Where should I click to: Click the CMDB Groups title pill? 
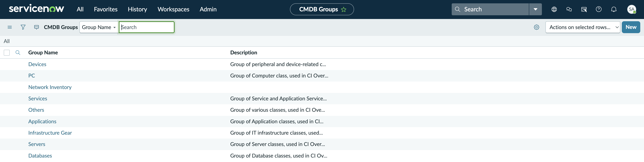321,9
